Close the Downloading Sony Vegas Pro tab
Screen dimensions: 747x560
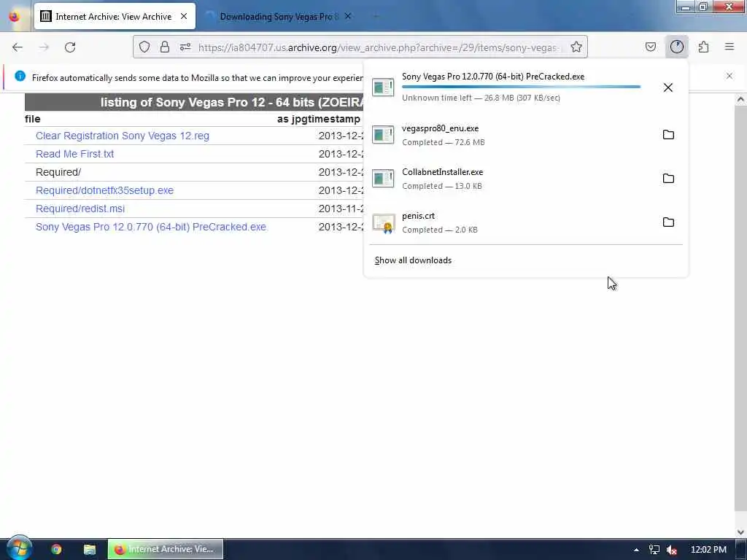click(348, 17)
